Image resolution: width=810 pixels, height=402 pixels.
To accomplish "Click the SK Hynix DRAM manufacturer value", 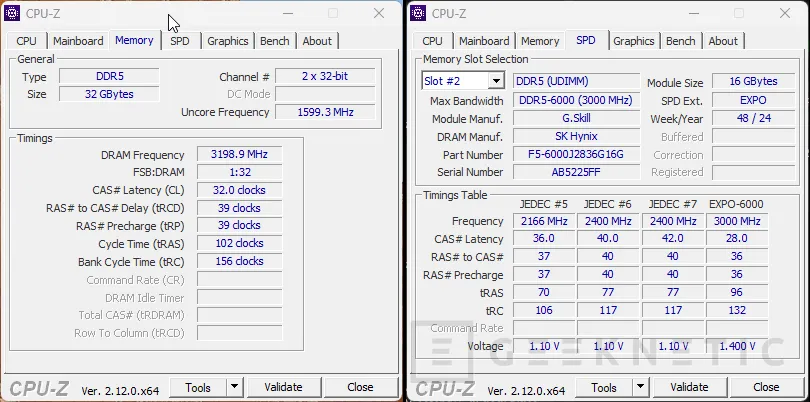I will pyautogui.click(x=577, y=136).
